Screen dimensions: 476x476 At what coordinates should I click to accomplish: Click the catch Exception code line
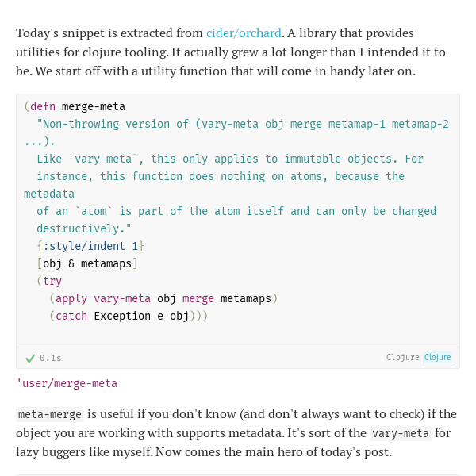[x=129, y=316]
